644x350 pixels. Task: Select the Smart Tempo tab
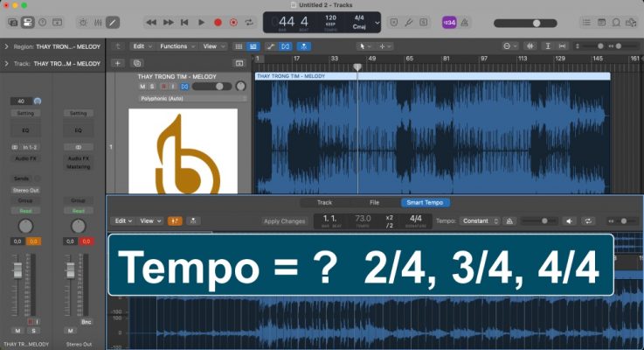pyautogui.click(x=425, y=203)
